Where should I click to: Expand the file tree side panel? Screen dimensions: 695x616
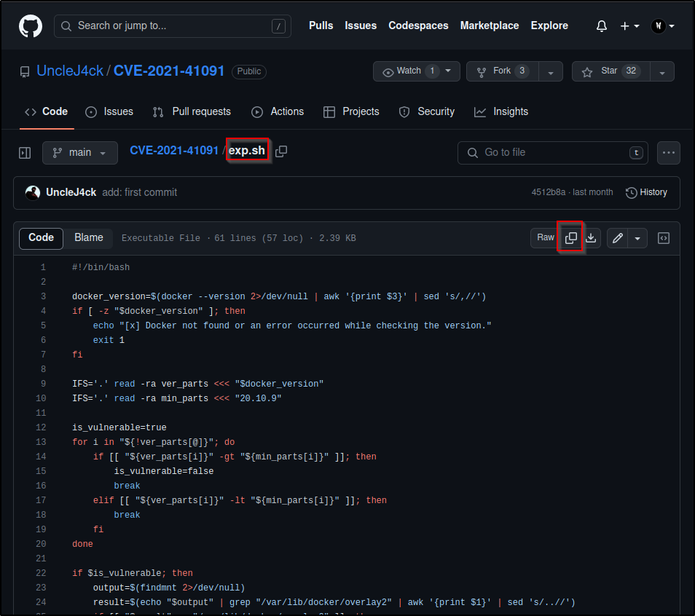pyautogui.click(x=25, y=153)
